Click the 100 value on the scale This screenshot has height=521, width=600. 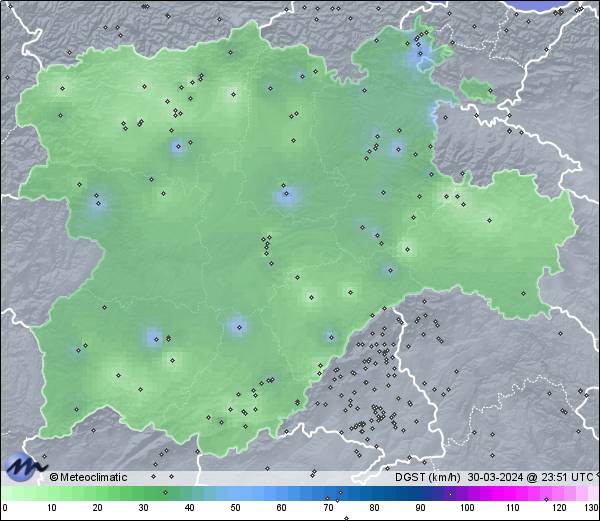pos(467,508)
